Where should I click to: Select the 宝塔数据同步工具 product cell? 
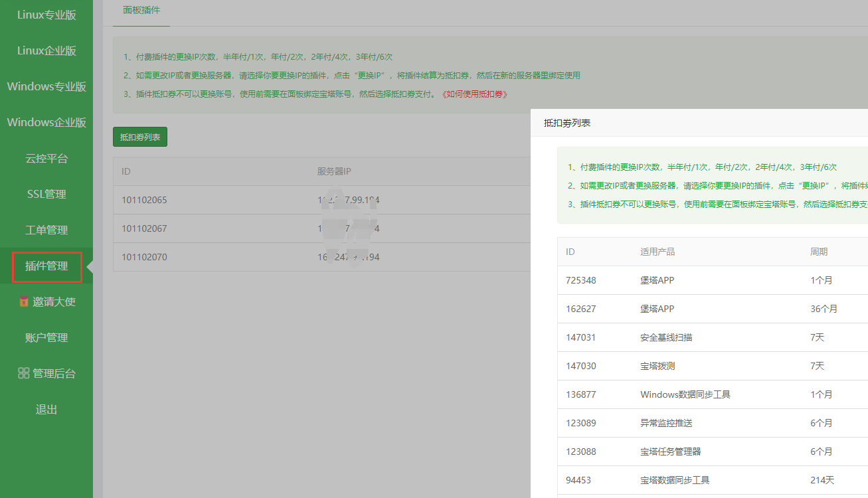click(675, 480)
